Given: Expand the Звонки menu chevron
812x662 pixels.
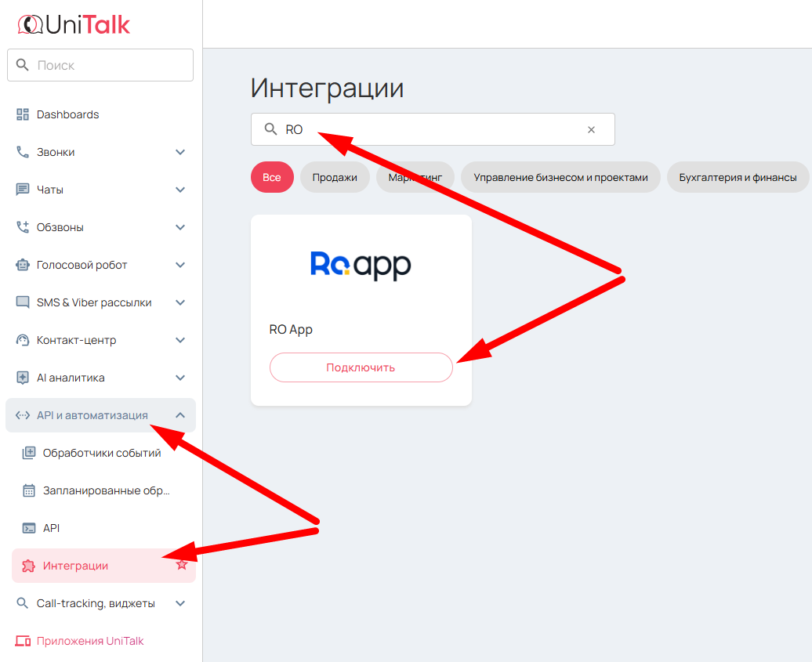Looking at the screenshot, I should click(180, 152).
